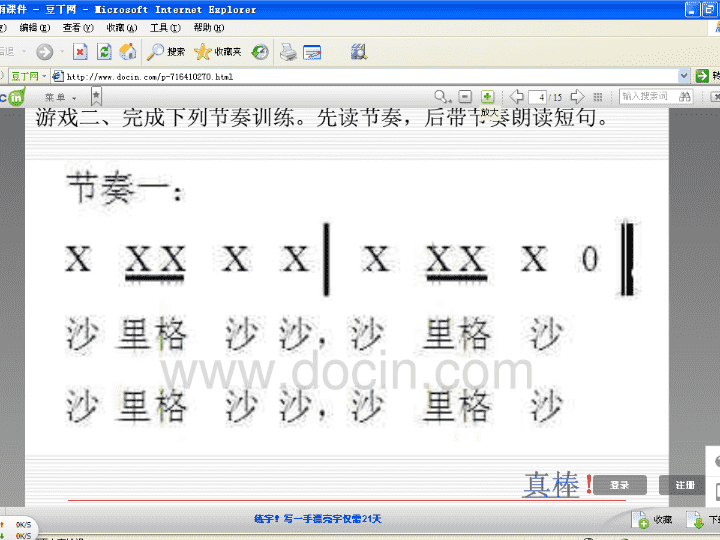Open Favorites star button
The image size is (720, 540).
pos(218,51)
